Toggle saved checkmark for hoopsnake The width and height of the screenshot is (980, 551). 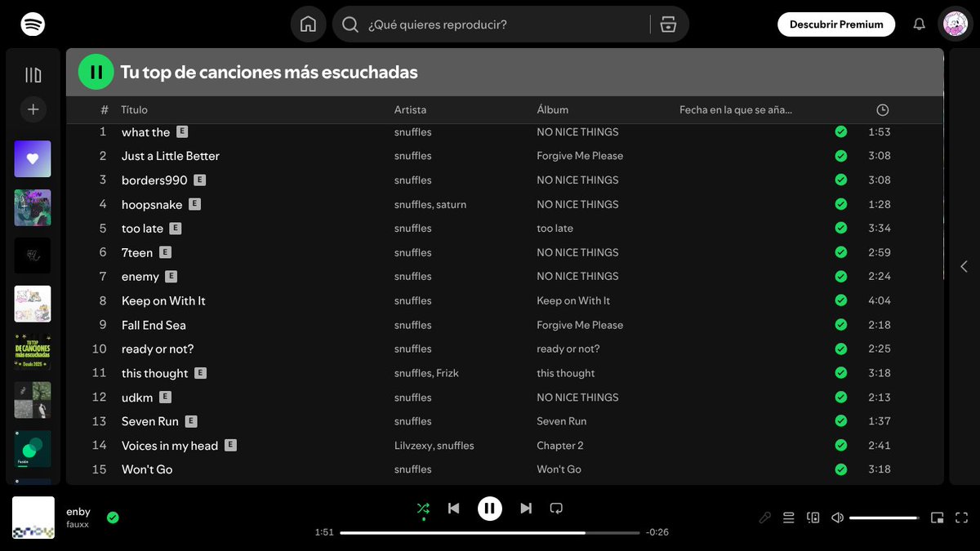[x=841, y=204]
